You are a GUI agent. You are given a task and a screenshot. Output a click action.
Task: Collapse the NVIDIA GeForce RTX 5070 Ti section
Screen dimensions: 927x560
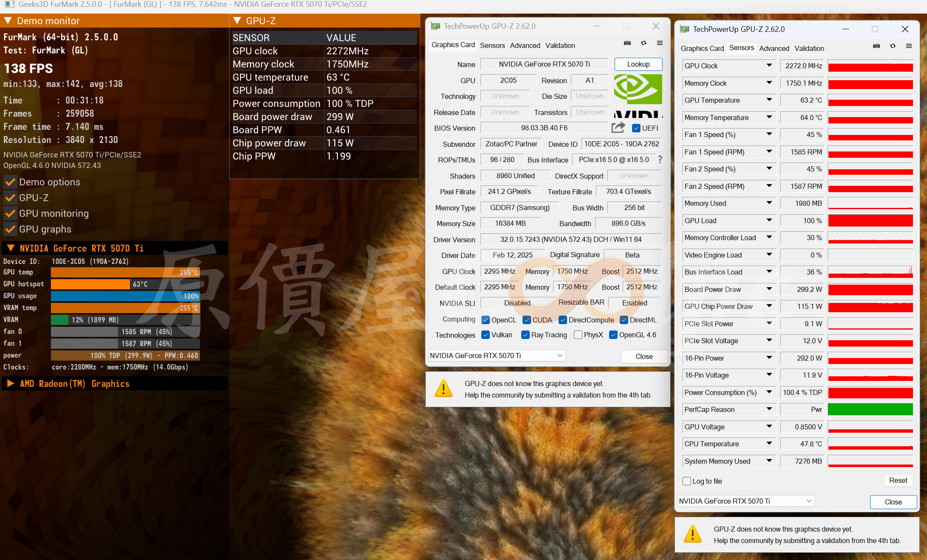click(x=11, y=248)
